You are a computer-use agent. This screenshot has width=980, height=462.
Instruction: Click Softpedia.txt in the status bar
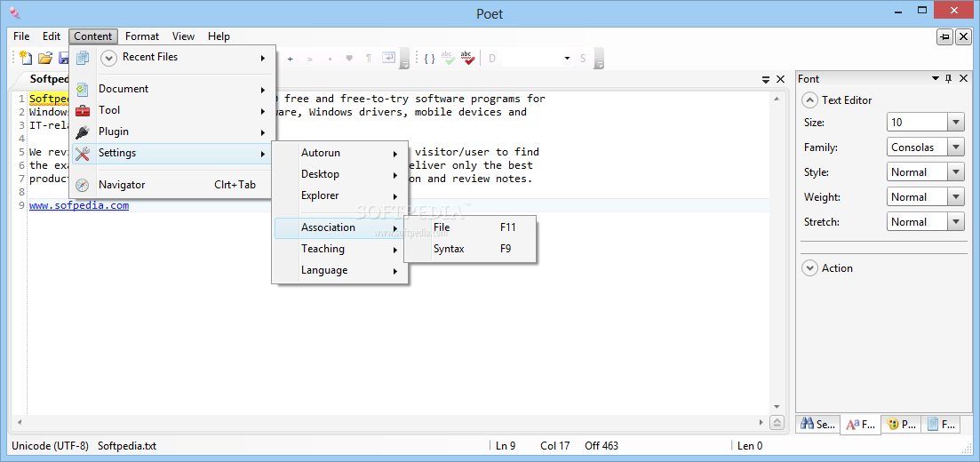coord(127,446)
